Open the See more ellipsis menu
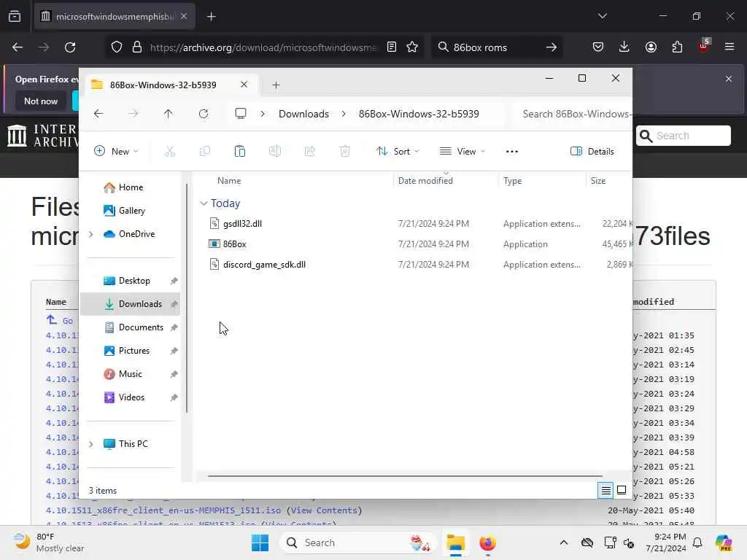The width and height of the screenshot is (747, 560). pos(511,152)
